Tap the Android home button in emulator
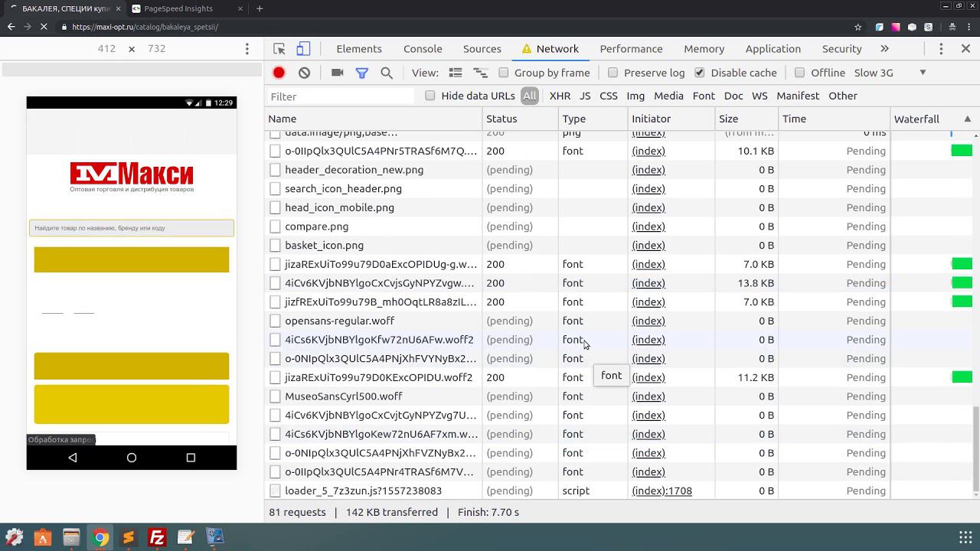 [x=132, y=458]
